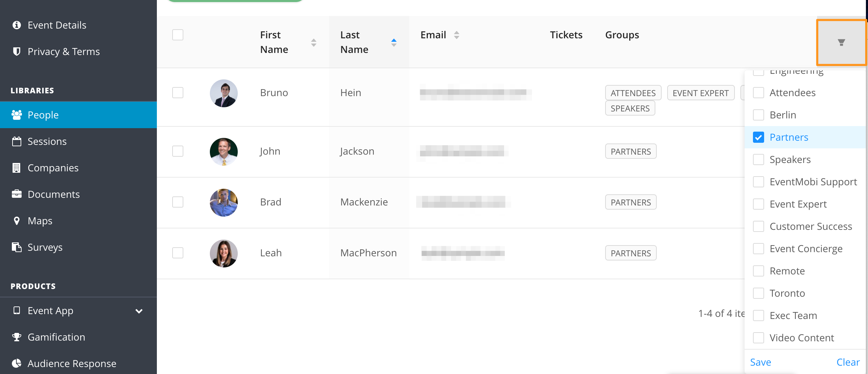The width and height of the screenshot is (868, 374).
Task: Clear the group filter selection
Action: pos(848,362)
